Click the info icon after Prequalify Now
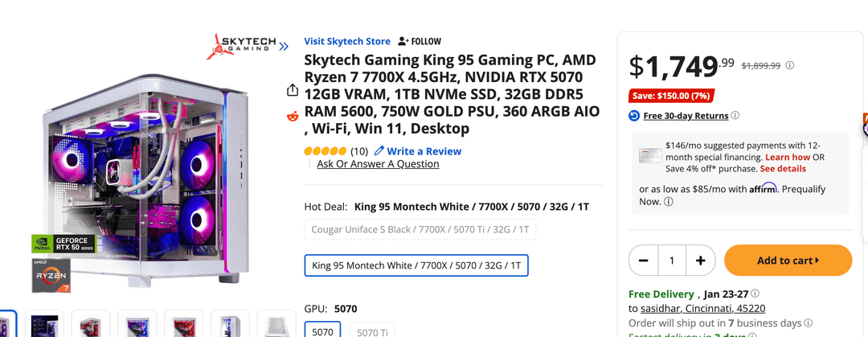 tap(669, 202)
